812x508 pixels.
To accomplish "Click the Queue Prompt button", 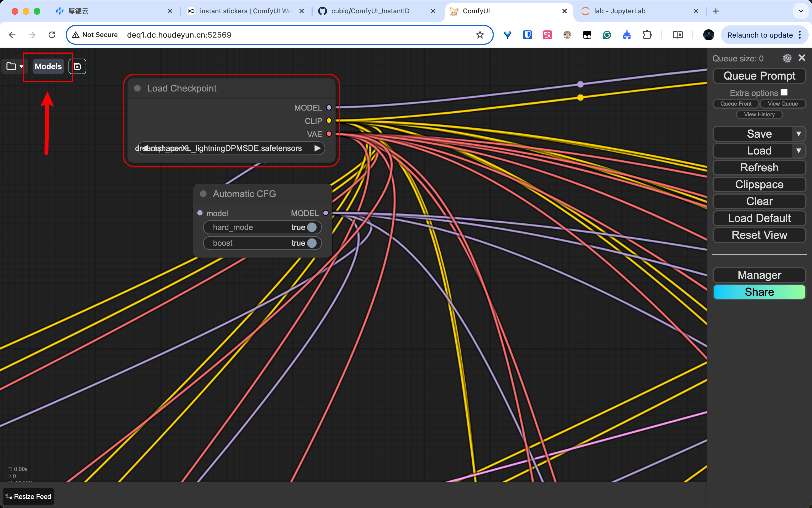I will 759,76.
